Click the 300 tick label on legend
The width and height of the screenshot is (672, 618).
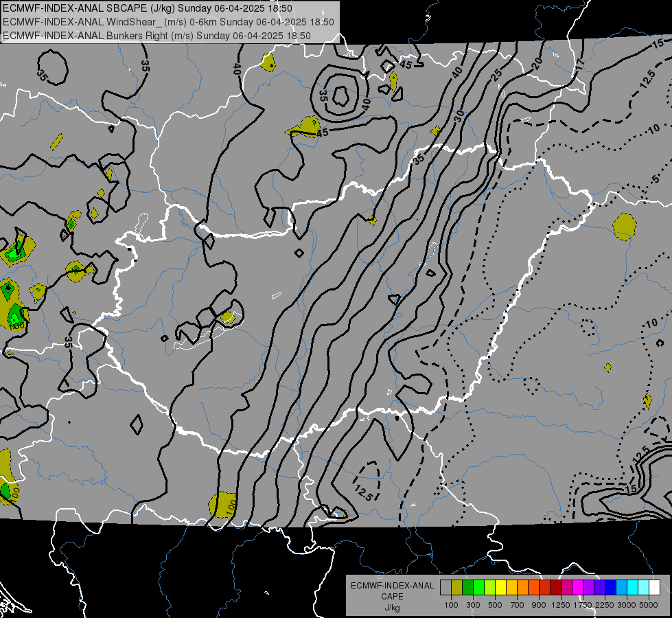(473, 605)
